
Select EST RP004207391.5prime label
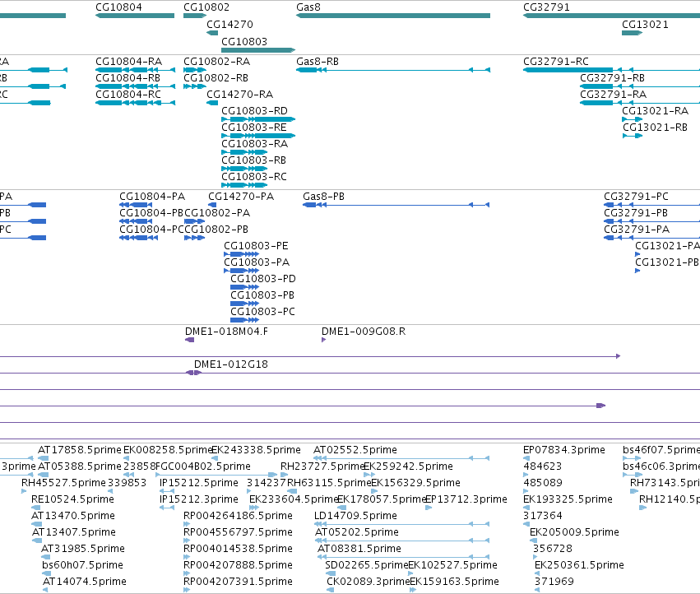click(x=238, y=582)
